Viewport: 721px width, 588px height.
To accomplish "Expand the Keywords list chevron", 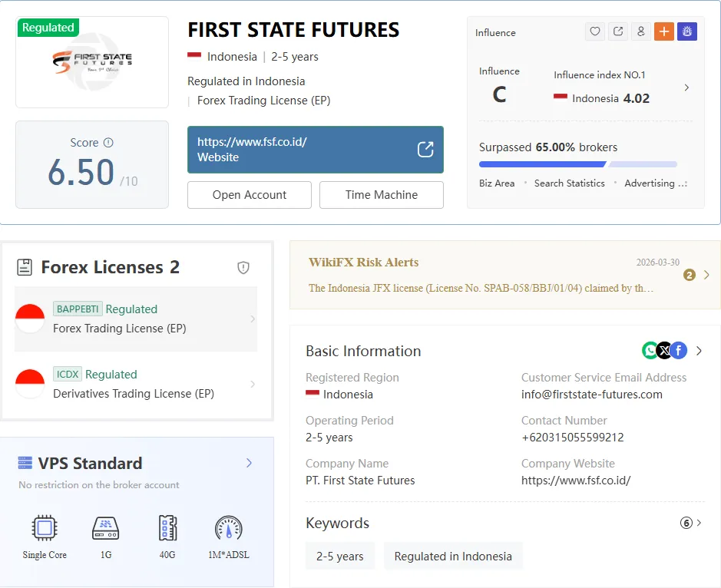I will [699, 523].
